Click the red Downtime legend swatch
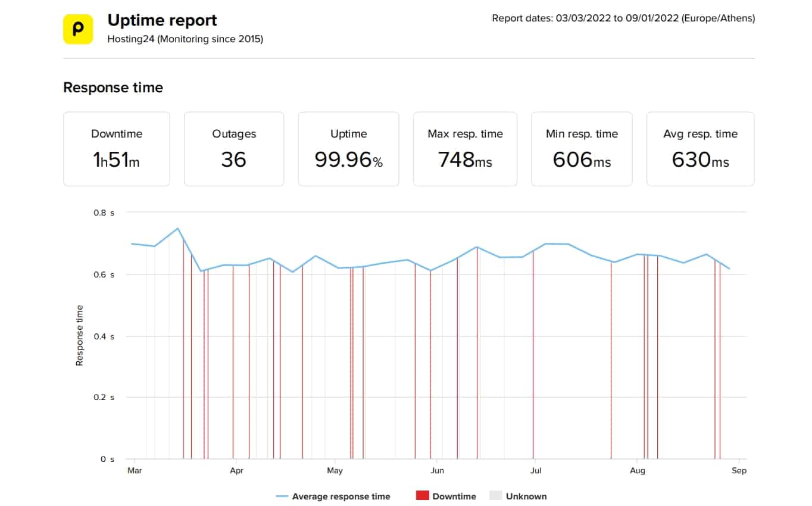 tap(422, 496)
